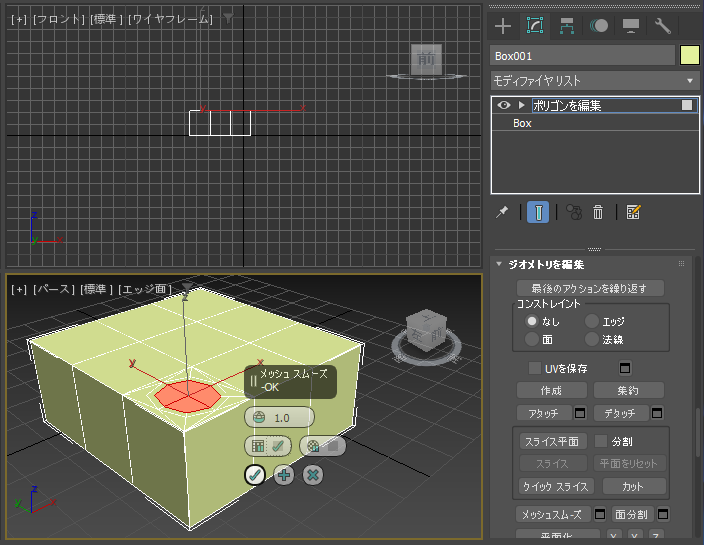Toggle eye visibility of ポリゴンを編集 modifier
This screenshot has height=545, width=704.
[504, 105]
